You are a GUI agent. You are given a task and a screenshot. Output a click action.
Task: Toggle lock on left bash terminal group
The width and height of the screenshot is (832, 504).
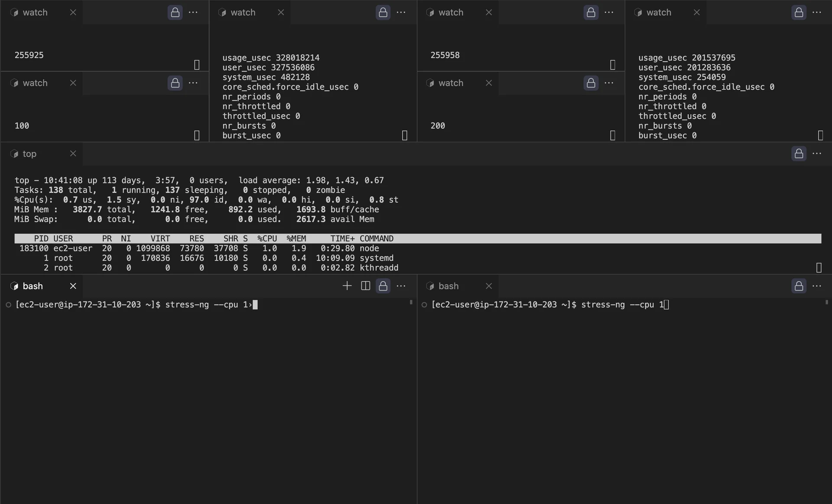coord(383,286)
